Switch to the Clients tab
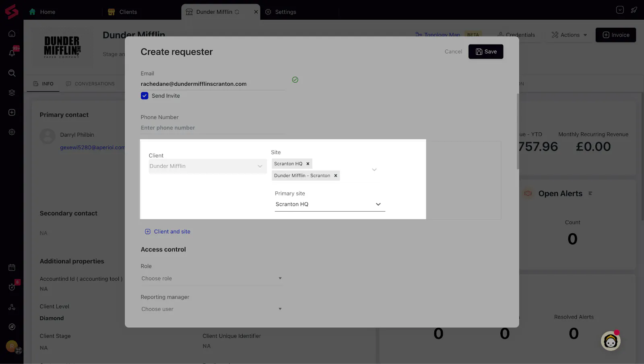Screen dimensions: 644x364 (123, 12)
